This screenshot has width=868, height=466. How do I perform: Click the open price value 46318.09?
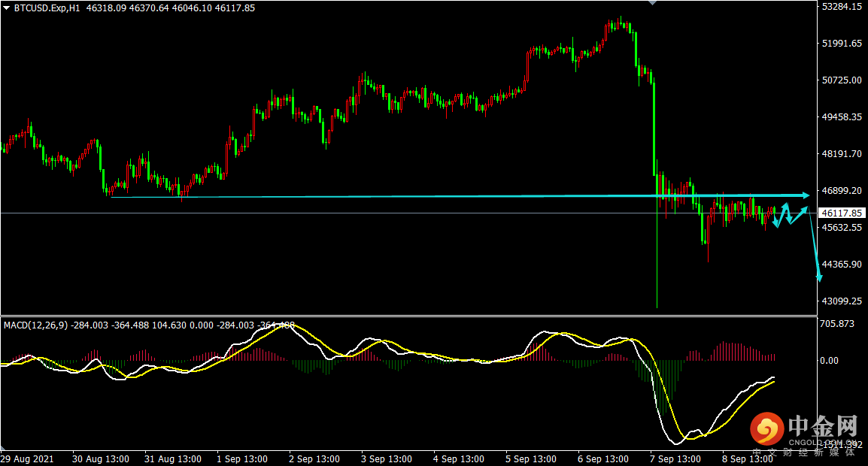pyautogui.click(x=106, y=8)
